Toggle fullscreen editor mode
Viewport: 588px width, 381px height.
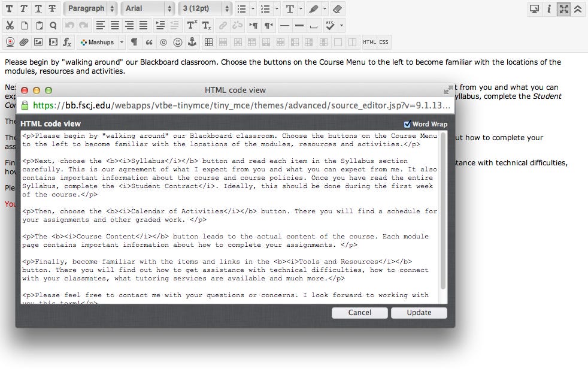tap(563, 9)
